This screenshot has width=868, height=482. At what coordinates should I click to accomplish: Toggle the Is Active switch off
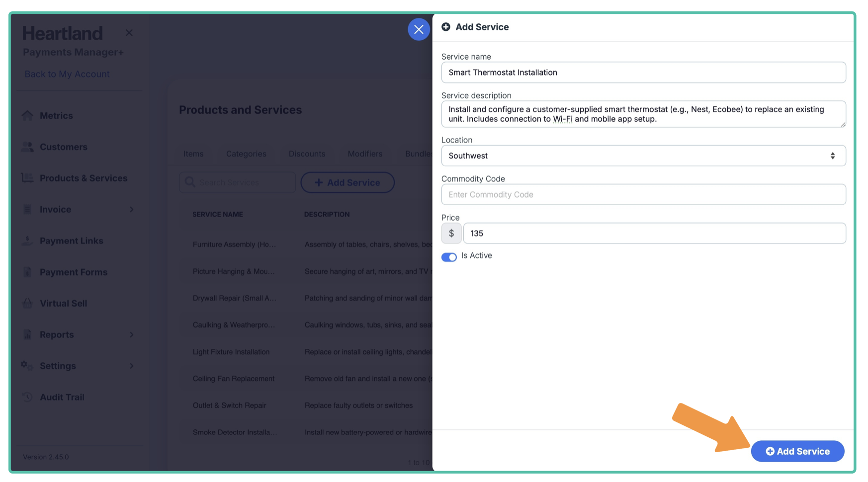click(449, 257)
